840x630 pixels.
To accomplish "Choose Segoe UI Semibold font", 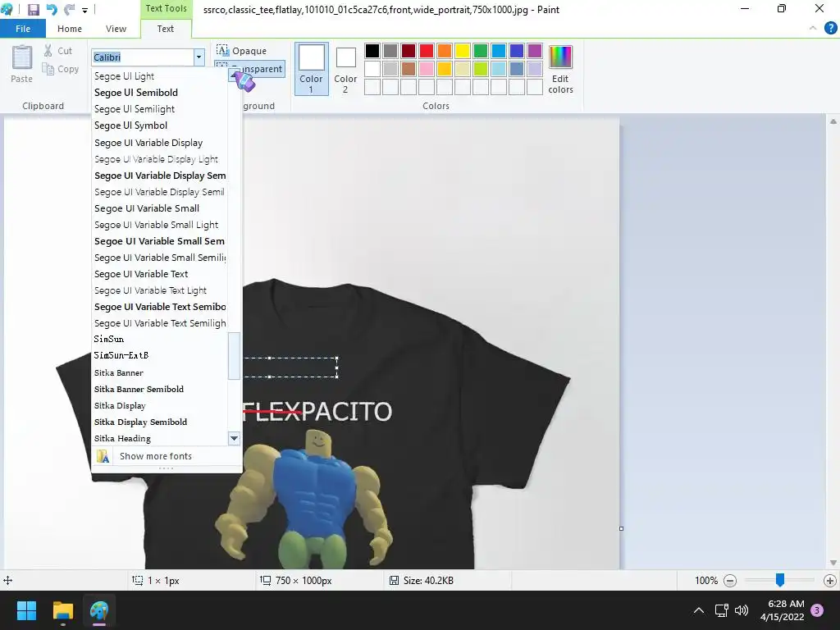I will click(x=159, y=93).
